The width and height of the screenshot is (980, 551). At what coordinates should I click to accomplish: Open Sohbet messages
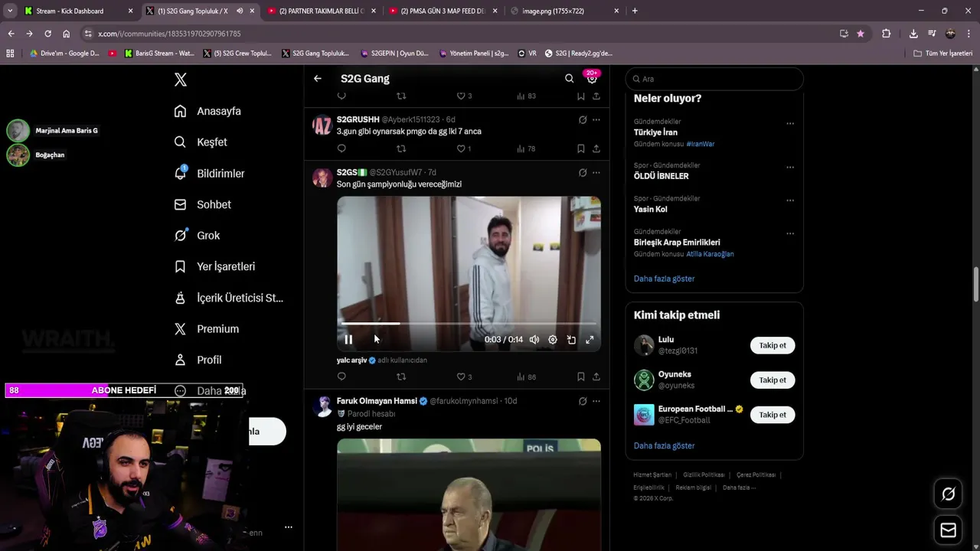click(202, 204)
